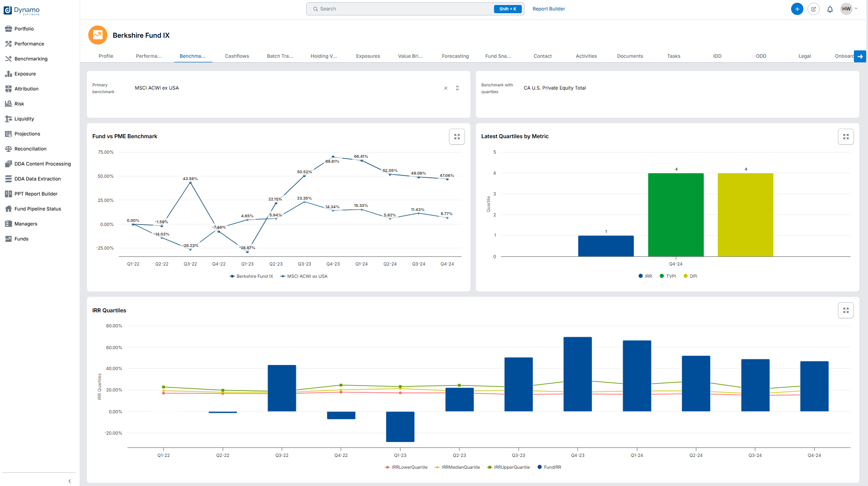Screen dimensions: 868x486
Task: Open Portfolio briefcase icon in sidebar
Action: [8, 29]
